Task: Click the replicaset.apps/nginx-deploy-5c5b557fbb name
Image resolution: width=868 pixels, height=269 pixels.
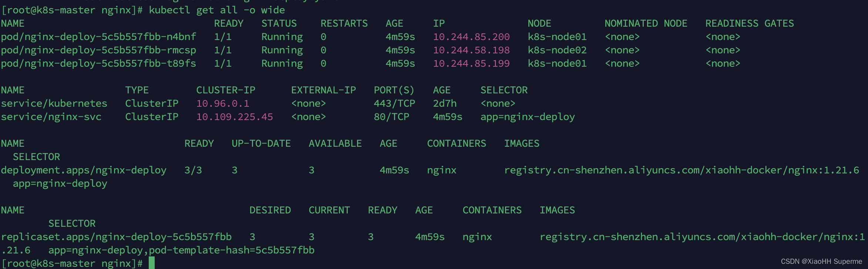Action: (116, 237)
